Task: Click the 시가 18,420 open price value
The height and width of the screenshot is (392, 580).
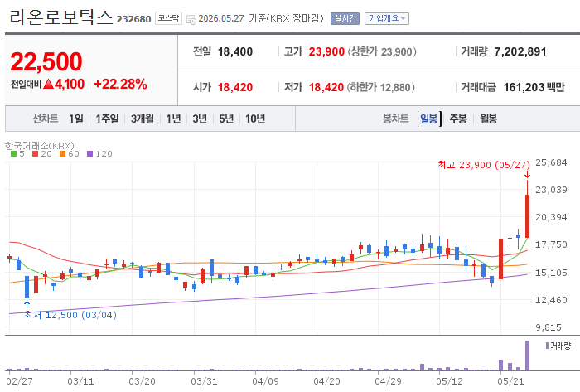Action: (234, 87)
